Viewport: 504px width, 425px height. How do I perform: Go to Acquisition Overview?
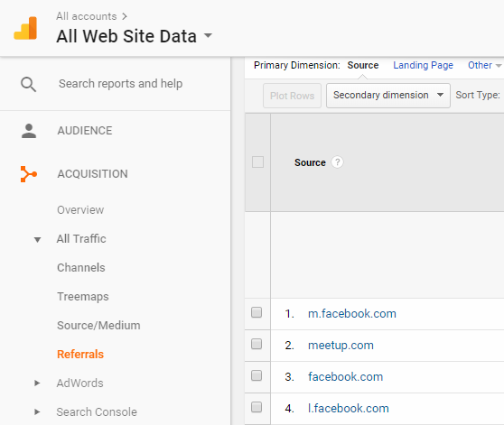pos(80,210)
